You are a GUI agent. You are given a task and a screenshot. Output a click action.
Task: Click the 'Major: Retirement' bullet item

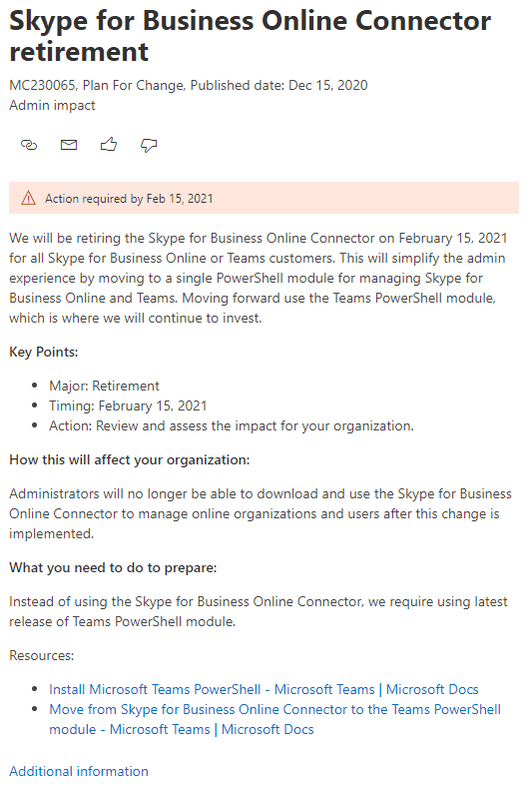(x=104, y=386)
